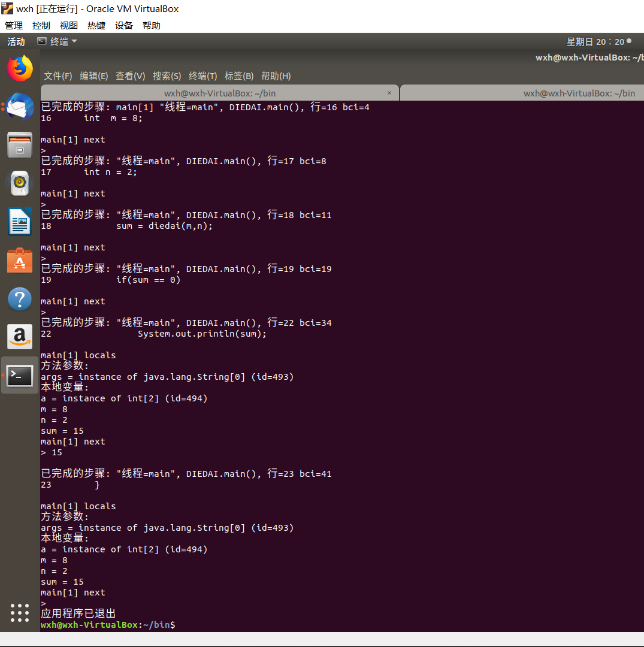Image resolution: width=644 pixels, height=647 pixels.
Task: Launch LibreOffice Writer from the dock
Action: click(20, 221)
